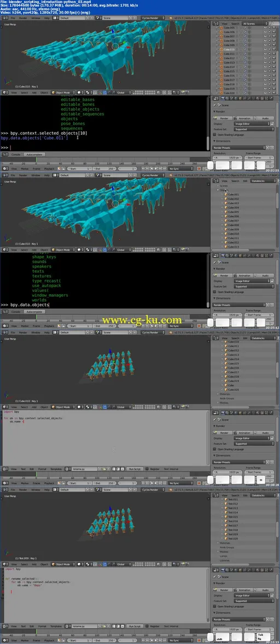Enable Open Shading Language in the 00:05:42 frame
The height and width of the screenshot is (644, 280).
[x=215, y=291]
